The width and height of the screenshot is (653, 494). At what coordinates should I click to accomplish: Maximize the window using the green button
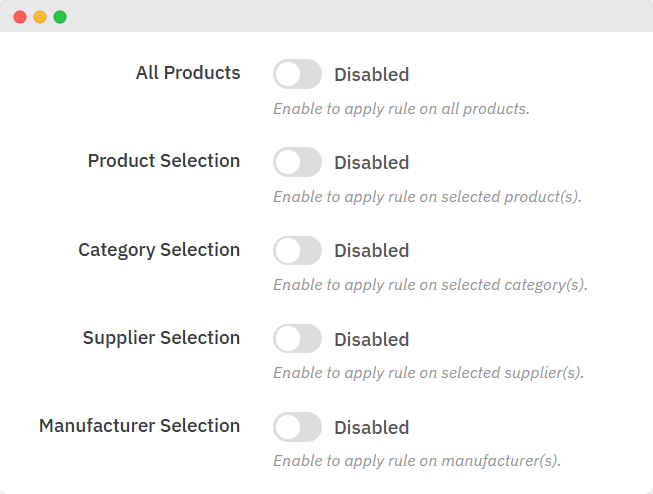[60, 17]
